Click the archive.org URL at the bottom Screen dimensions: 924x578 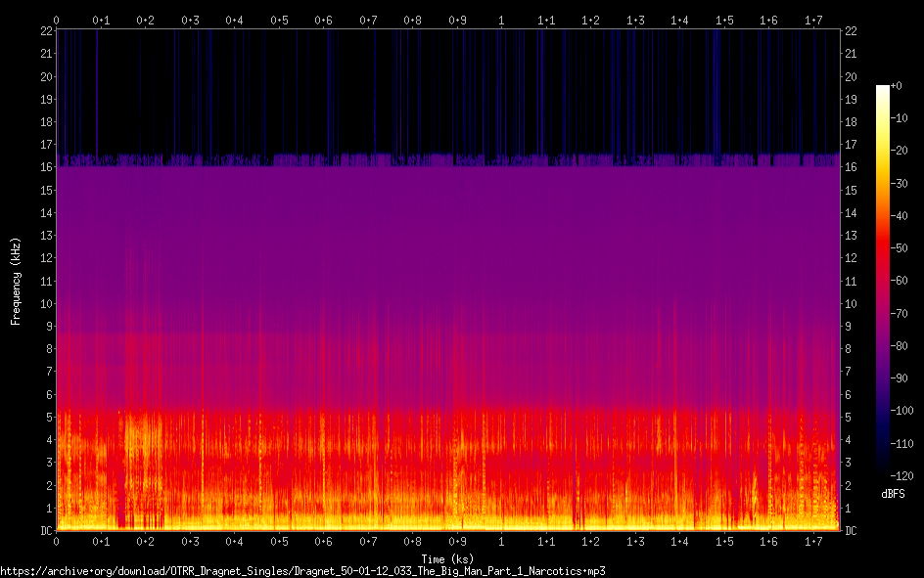(303, 570)
